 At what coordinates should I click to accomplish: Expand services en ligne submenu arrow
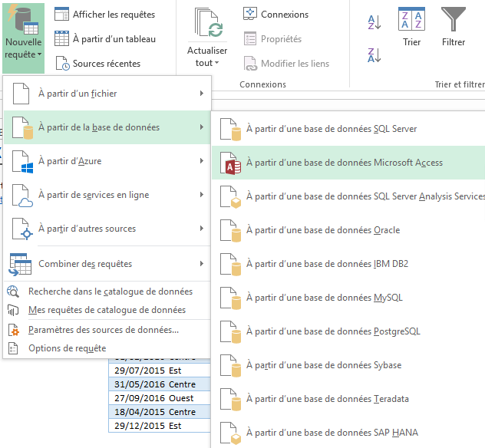[x=202, y=195]
